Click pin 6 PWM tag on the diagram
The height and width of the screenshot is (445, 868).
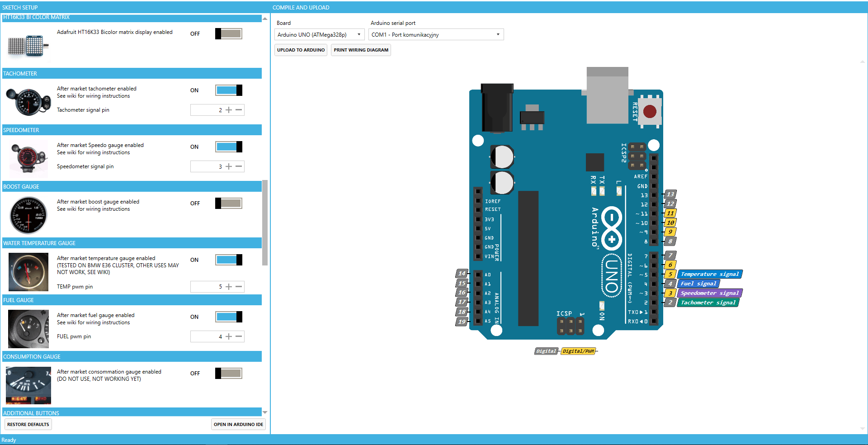tap(670, 265)
